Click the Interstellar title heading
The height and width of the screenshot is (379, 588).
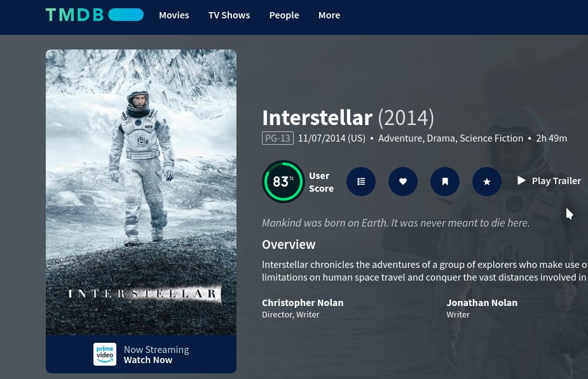[317, 118]
